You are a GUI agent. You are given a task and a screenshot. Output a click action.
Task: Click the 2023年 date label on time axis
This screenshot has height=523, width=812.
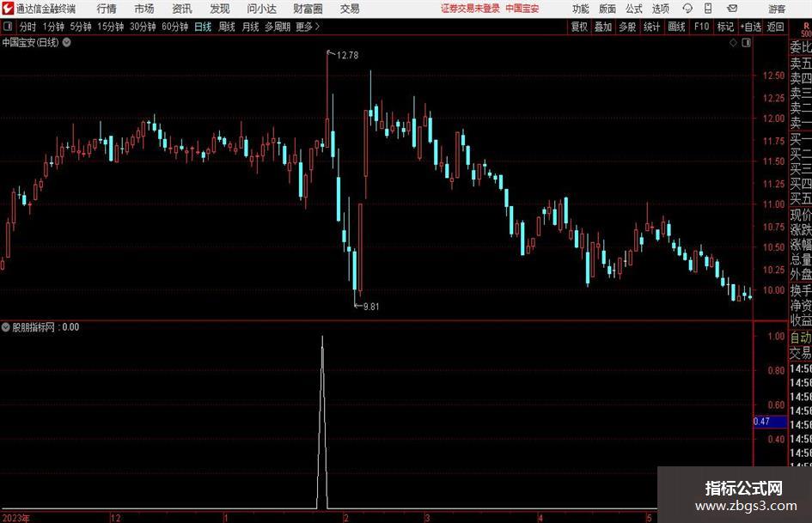click(x=15, y=518)
